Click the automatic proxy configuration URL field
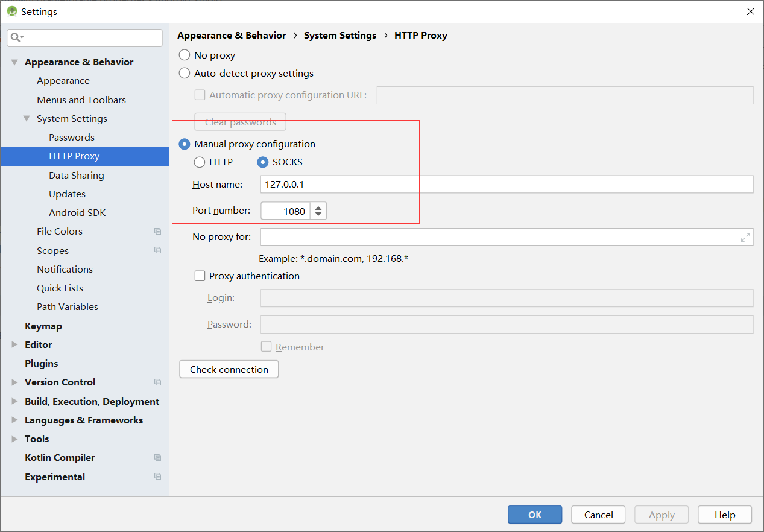 (565, 95)
